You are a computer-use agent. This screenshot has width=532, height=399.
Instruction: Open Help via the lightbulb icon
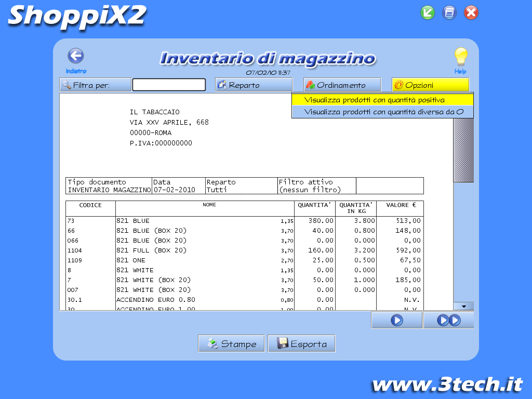pyautogui.click(x=460, y=57)
